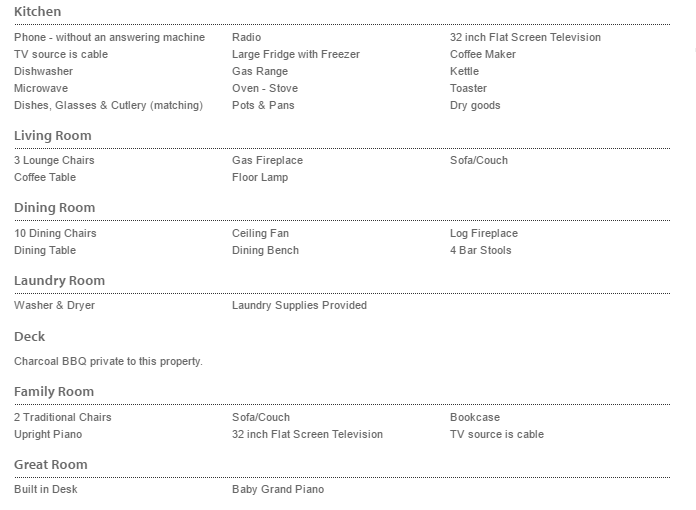
Task: Click the Dining Room section heading
Action: tap(54, 208)
